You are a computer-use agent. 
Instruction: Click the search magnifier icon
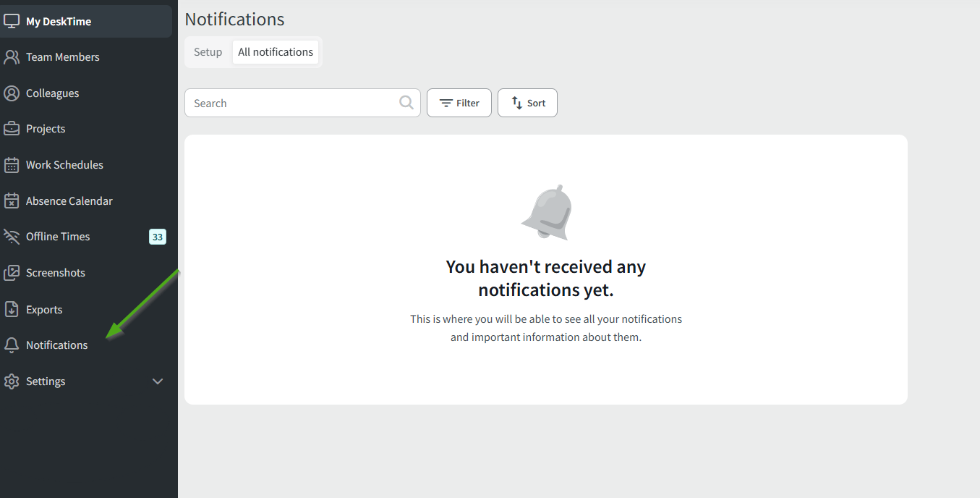(x=406, y=103)
